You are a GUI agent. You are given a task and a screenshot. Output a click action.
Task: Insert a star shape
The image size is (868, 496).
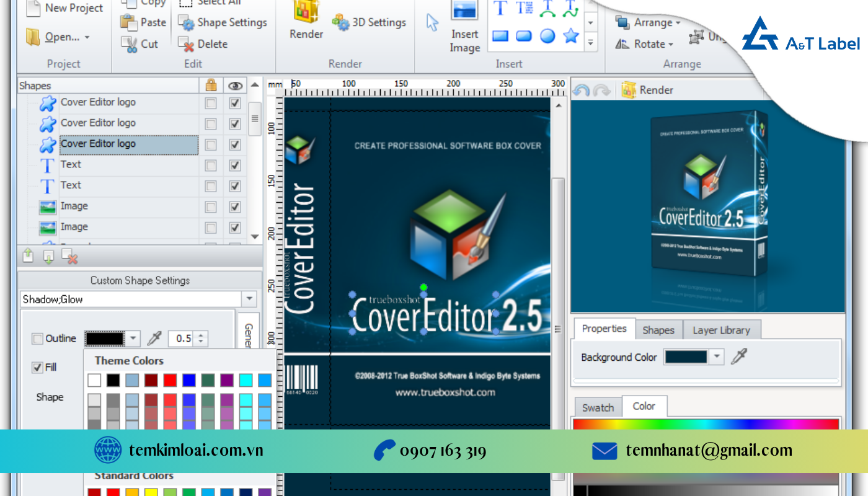click(x=571, y=35)
